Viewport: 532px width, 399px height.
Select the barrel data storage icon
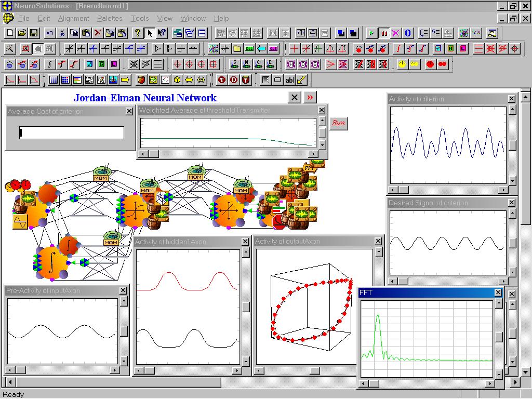point(141,79)
